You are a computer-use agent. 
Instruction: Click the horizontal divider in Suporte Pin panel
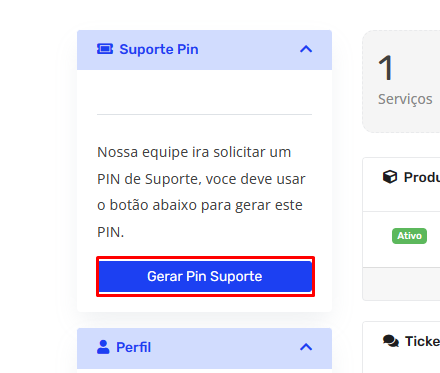pyautogui.click(x=204, y=114)
